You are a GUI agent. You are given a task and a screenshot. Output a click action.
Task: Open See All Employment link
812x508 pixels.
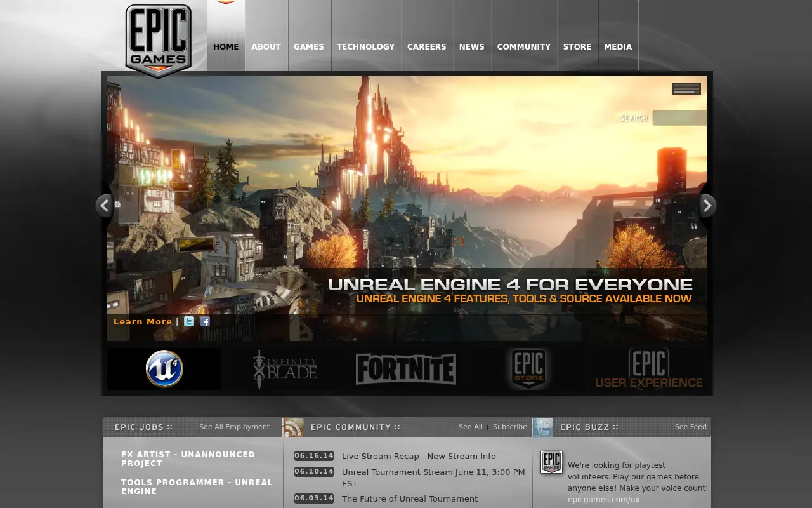click(x=234, y=427)
